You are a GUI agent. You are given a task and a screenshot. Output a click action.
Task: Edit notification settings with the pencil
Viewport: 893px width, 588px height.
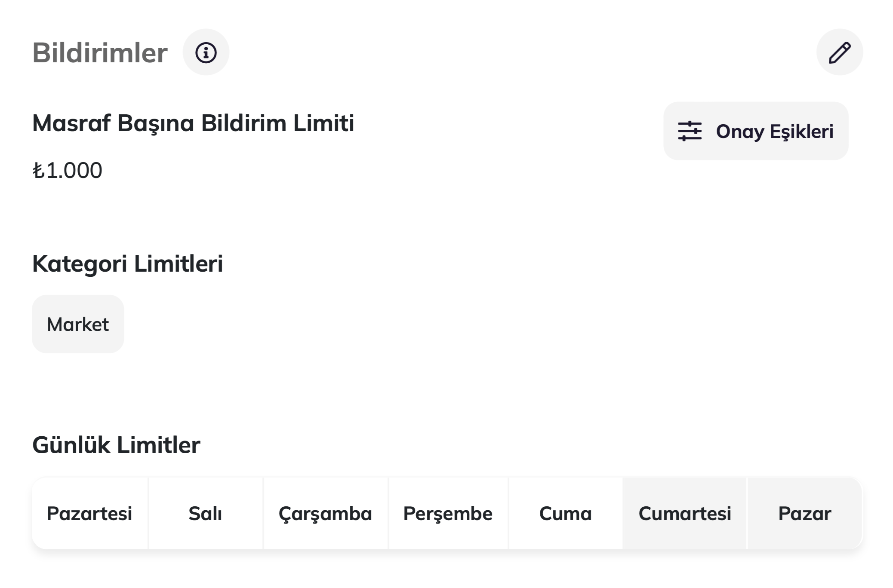coord(839,52)
